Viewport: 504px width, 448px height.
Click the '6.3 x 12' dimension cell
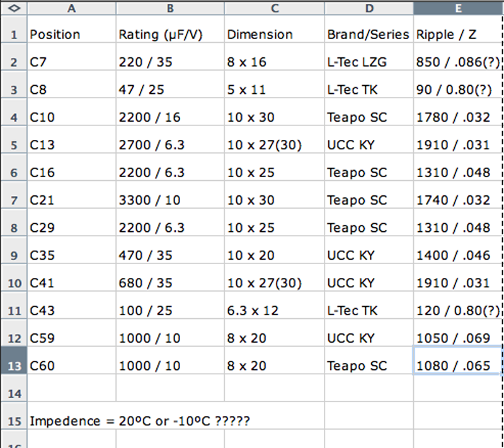point(274,311)
